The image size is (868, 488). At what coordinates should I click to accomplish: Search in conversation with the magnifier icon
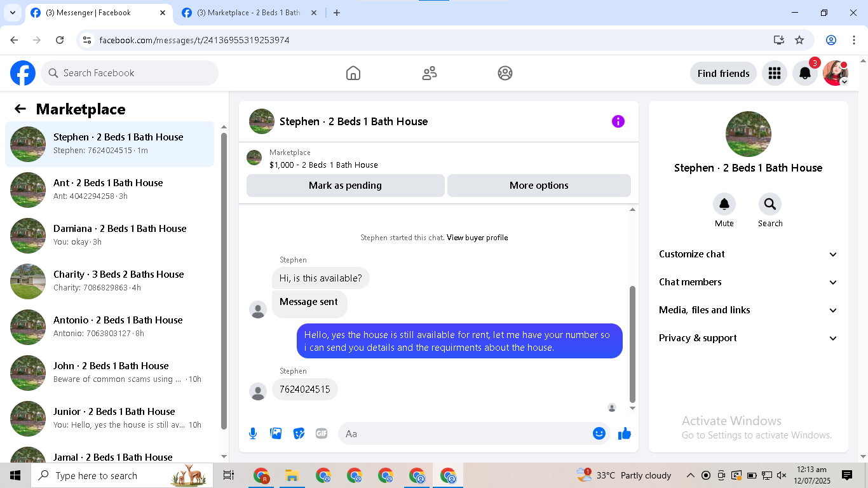click(770, 204)
